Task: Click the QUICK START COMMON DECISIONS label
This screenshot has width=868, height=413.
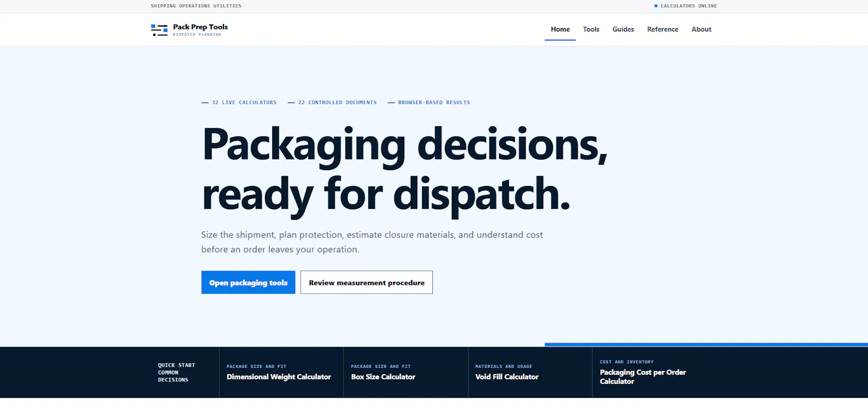Action: (176, 372)
